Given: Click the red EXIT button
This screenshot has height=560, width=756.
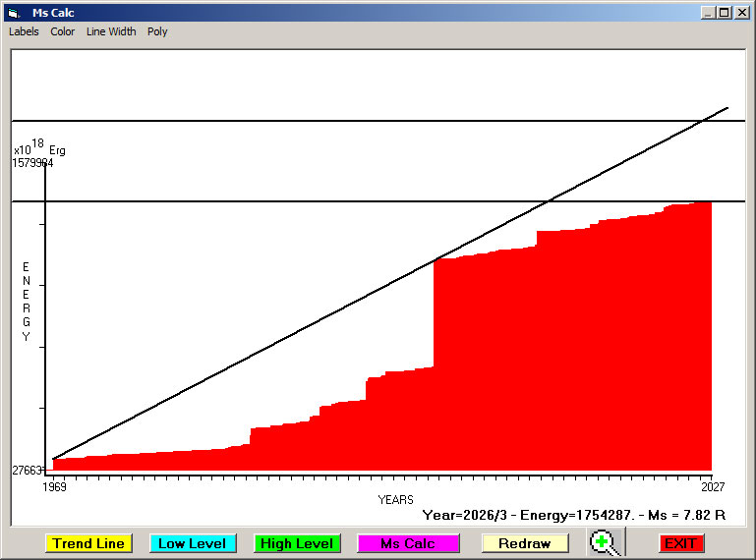Looking at the screenshot, I should pos(680,543).
